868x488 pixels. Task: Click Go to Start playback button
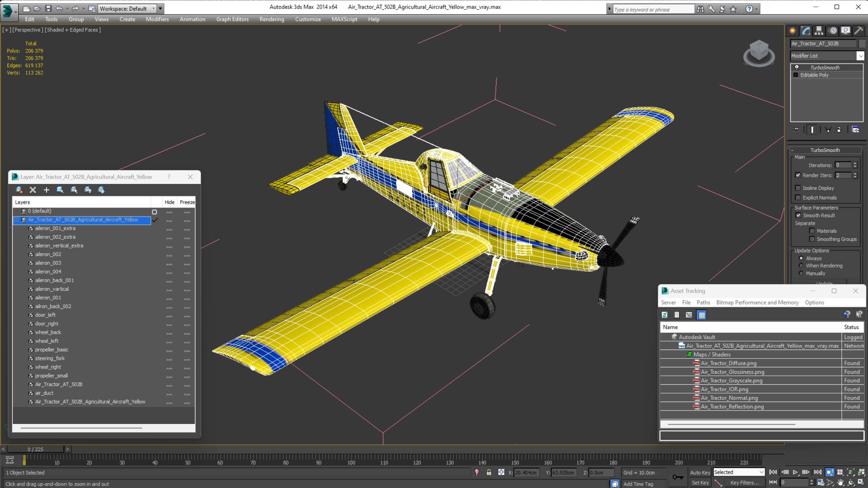[x=773, y=472]
